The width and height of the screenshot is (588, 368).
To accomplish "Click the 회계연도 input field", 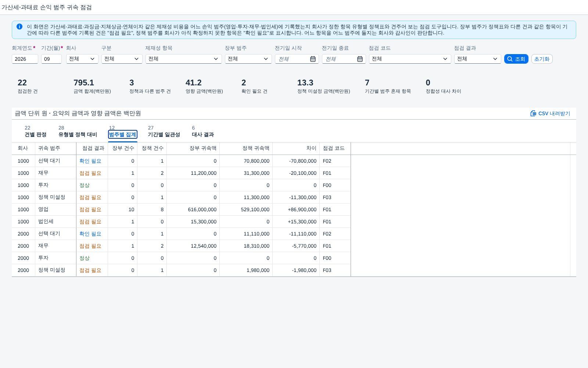I will [25, 59].
